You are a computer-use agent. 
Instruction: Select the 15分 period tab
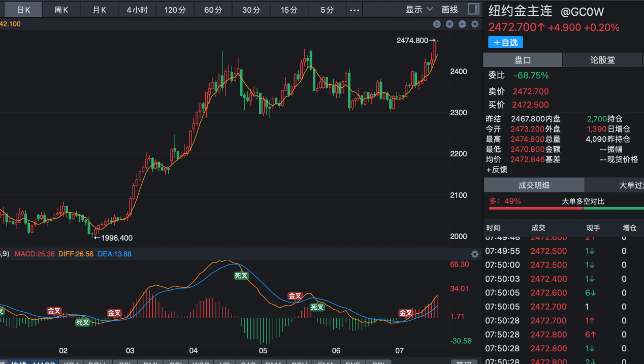coord(289,10)
